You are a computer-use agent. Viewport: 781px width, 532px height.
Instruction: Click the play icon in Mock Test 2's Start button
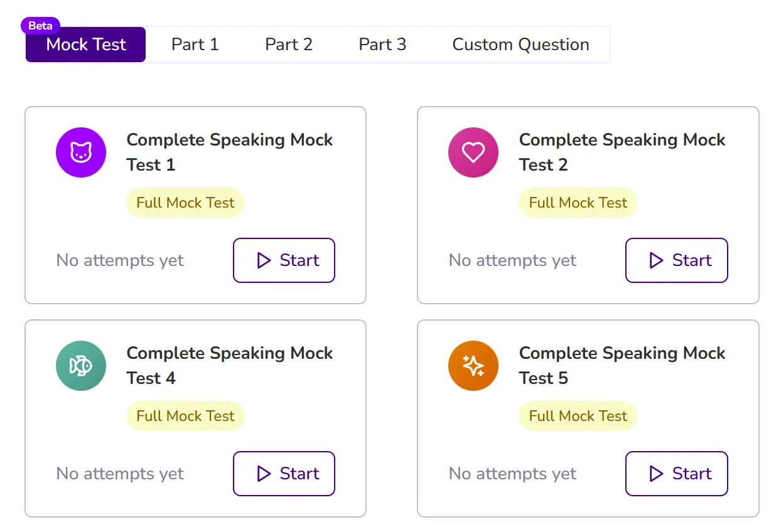(x=657, y=260)
